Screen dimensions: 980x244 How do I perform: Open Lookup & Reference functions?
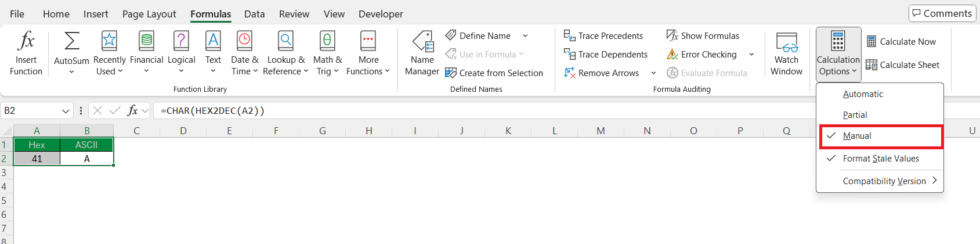[285, 53]
